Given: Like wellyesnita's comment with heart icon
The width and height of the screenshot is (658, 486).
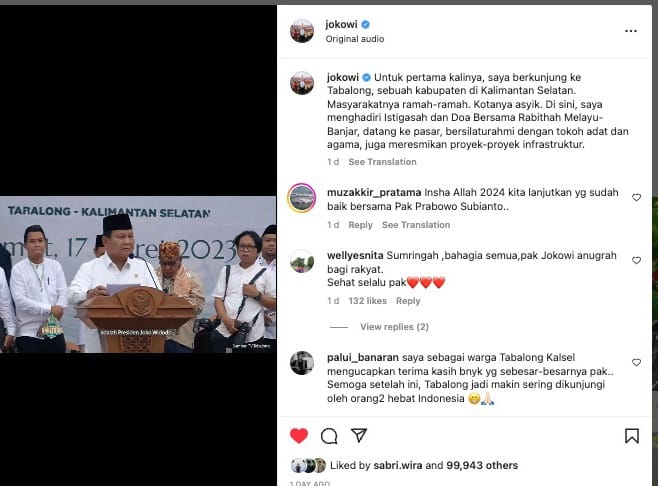Looking at the screenshot, I should point(637,260).
